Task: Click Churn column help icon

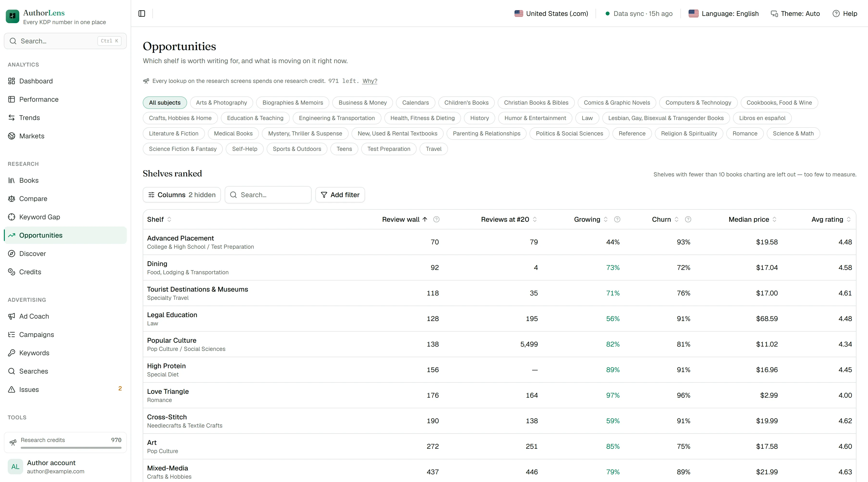Action: [688, 219]
